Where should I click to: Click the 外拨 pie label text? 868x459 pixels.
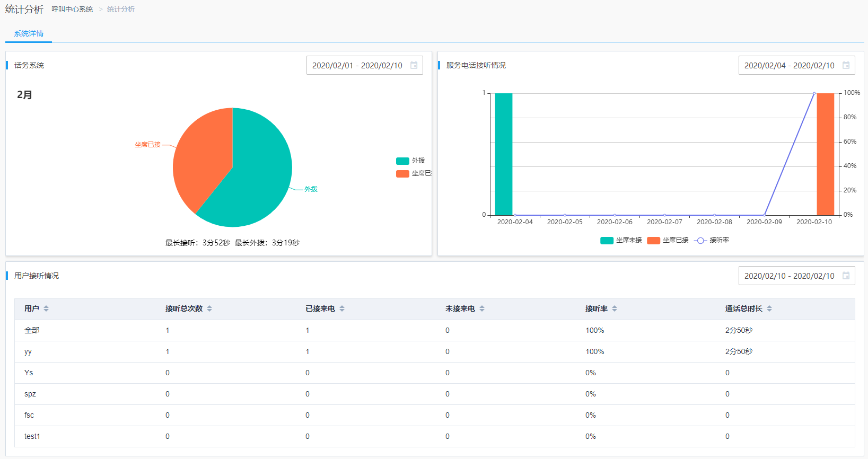click(x=311, y=189)
